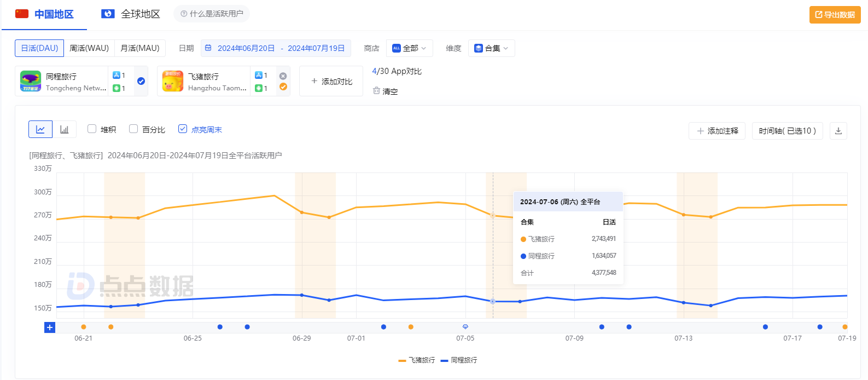This screenshot has width=868, height=380.
Task: Click the 清空 trash icon
Action: click(x=376, y=91)
